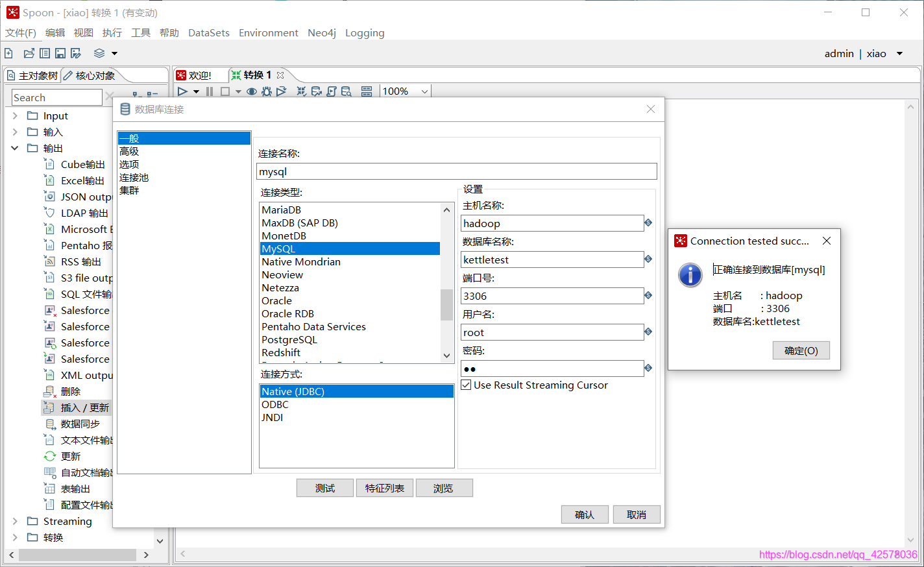Expand the 转换 folder in tree
Image resolution: width=924 pixels, height=567 pixels.
(15, 537)
